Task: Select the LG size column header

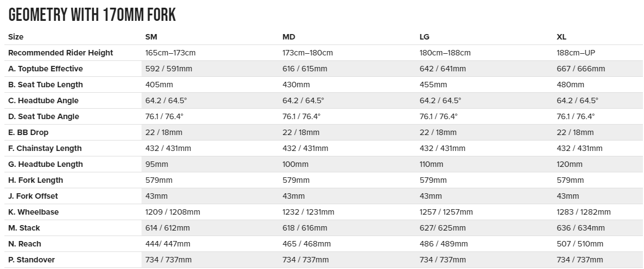Action: point(425,37)
